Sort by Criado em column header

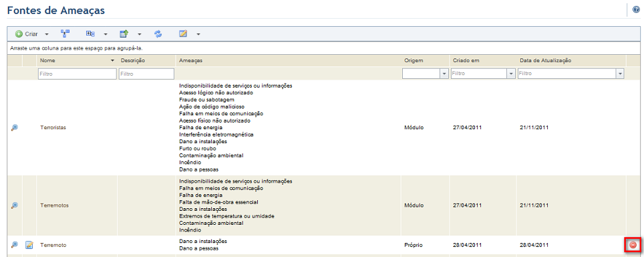tap(466, 60)
